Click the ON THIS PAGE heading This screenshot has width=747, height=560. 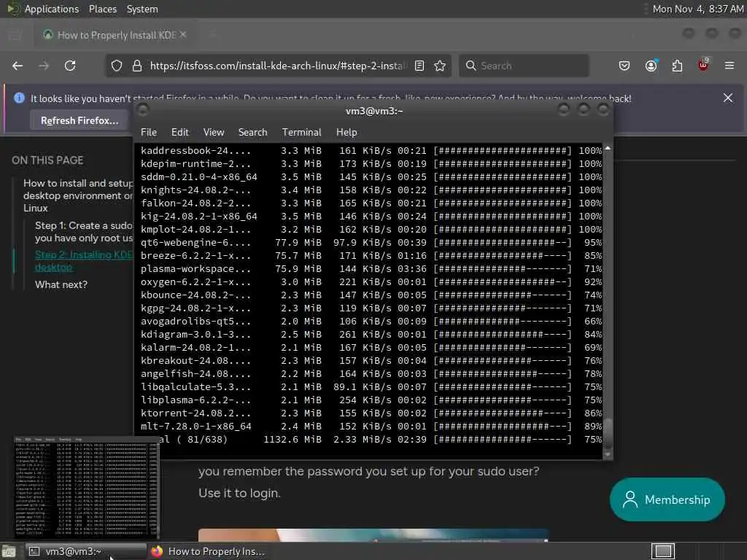[47, 160]
